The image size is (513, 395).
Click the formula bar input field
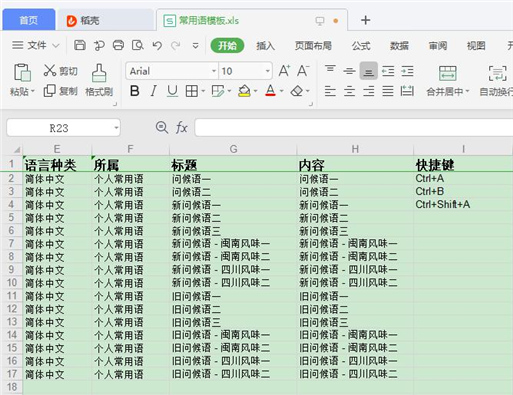point(354,127)
